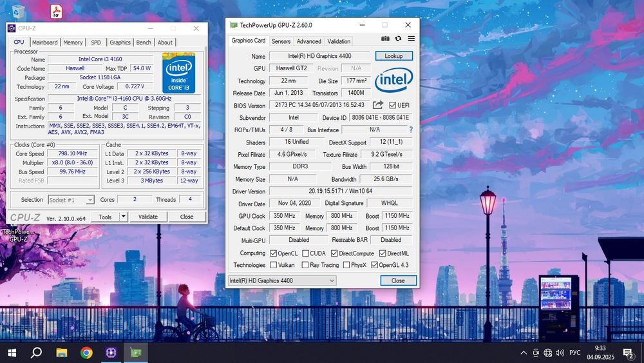Open the About tab in CPU-Z
This screenshot has height=363, width=644.
point(165,43)
